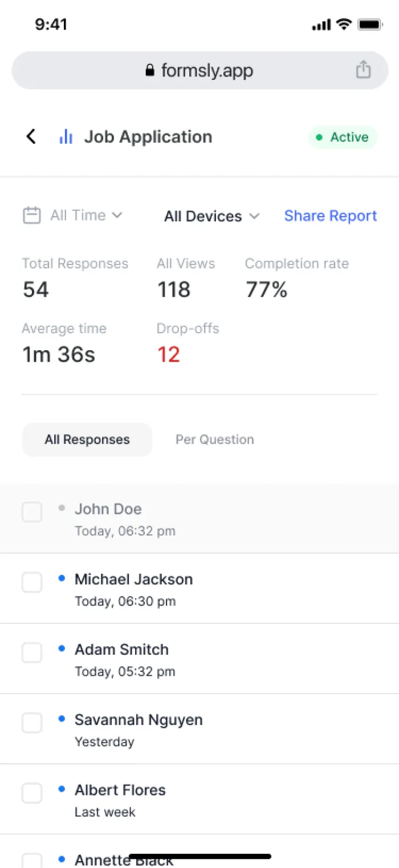This screenshot has height=868, width=399.
Task: Open the Active status badge
Action: (x=343, y=137)
